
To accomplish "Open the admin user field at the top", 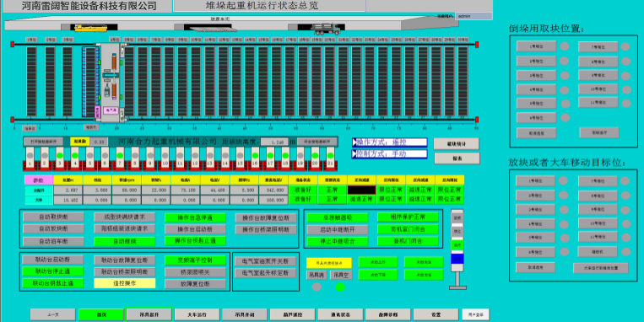I will [474, 16].
